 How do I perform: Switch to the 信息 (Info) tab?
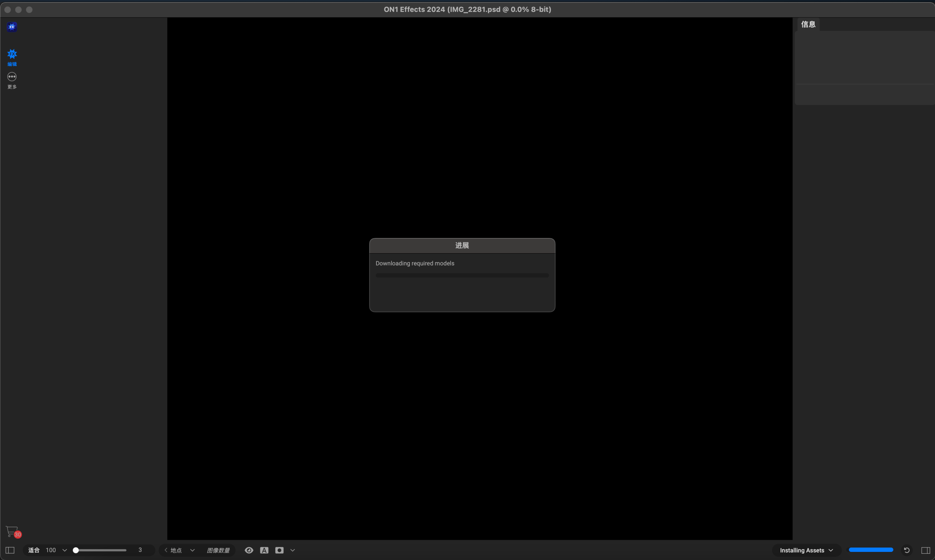tap(808, 25)
